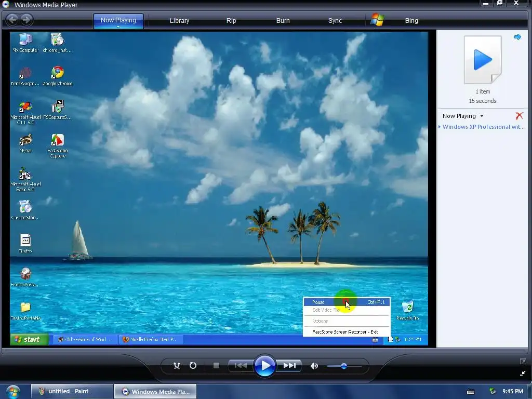
Task: Click the Stop button
Action: pos(216,365)
